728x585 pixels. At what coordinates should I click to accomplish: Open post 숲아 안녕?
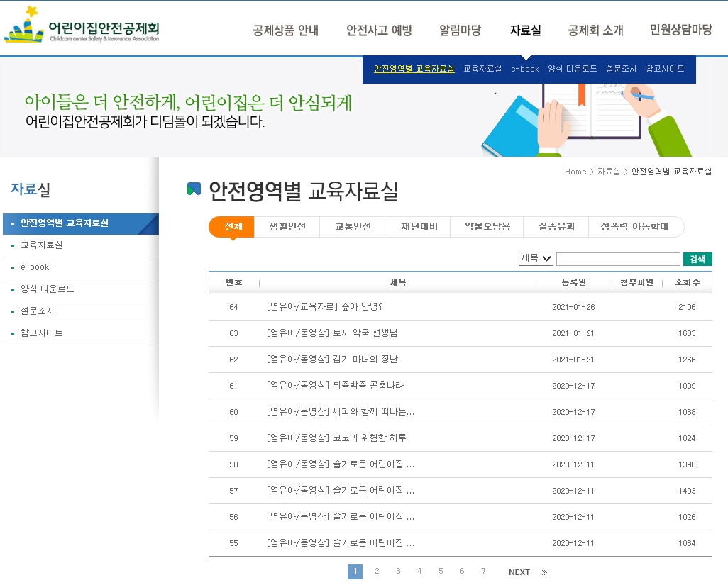[x=324, y=307]
